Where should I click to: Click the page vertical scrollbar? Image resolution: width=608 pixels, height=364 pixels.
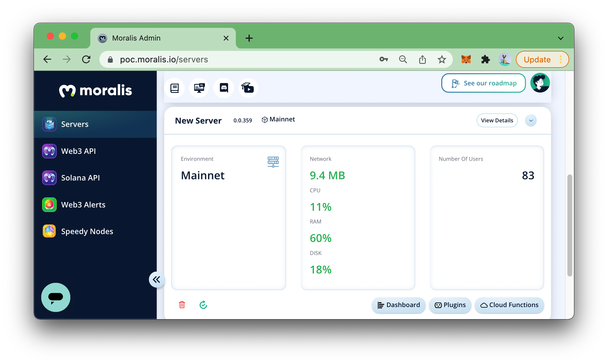tap(570, 225)
